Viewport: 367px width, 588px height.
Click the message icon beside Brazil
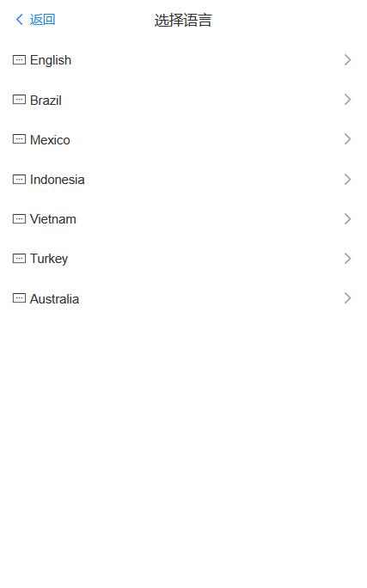pos(19,100)
